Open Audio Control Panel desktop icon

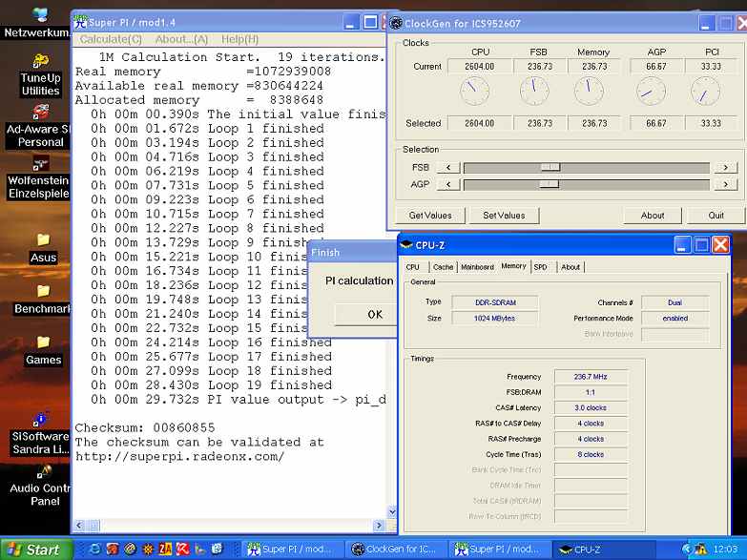[x=41, y=487]
